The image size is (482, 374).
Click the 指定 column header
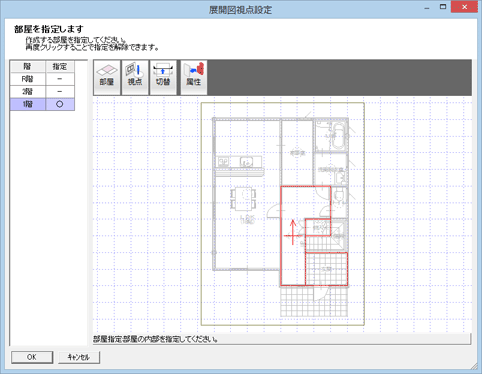[60, 67]
